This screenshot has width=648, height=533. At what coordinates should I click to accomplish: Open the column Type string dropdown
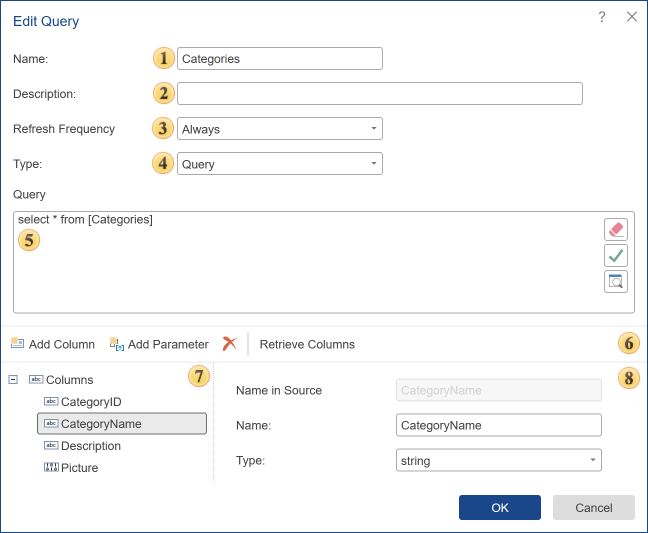coord(499,460)
